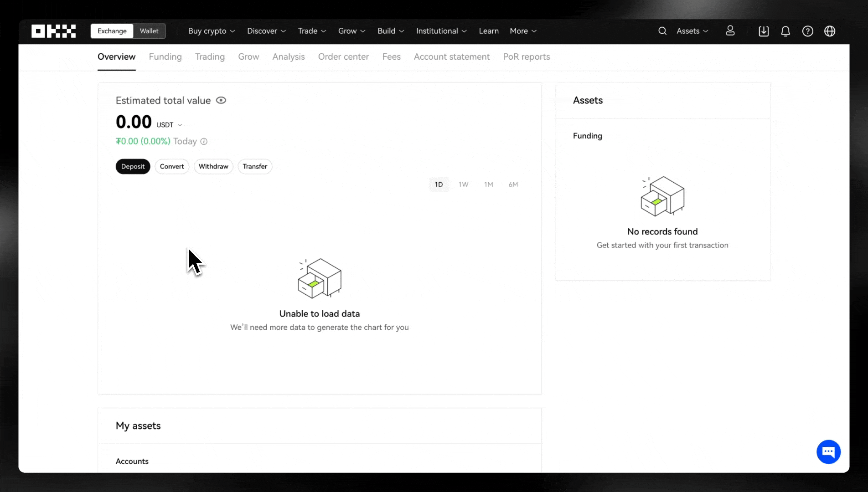Open the Learn link in navigation
Viewport: 868px width, 492px height.
tap(489, 31)
